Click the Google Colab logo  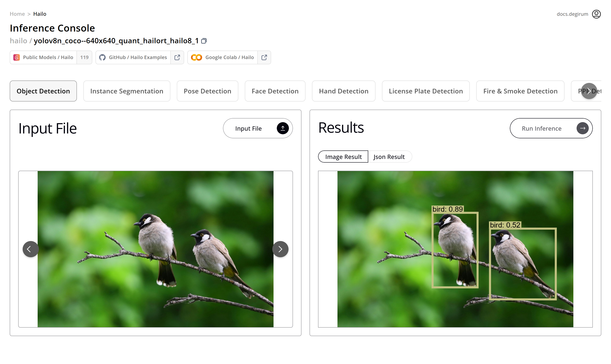[x=196, y=57]
